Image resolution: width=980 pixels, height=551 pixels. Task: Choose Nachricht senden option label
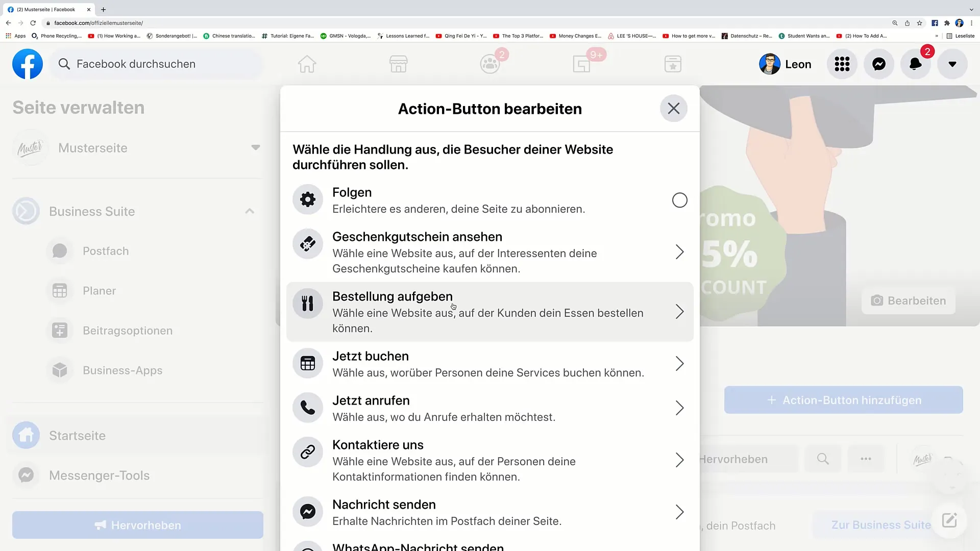pos(384,505)
